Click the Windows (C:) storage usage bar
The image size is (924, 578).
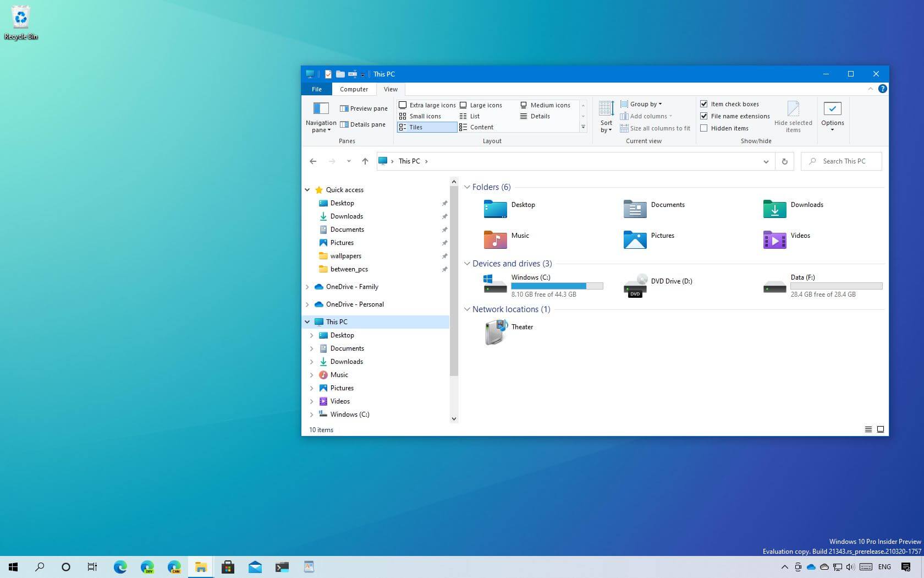pos(557,286)
